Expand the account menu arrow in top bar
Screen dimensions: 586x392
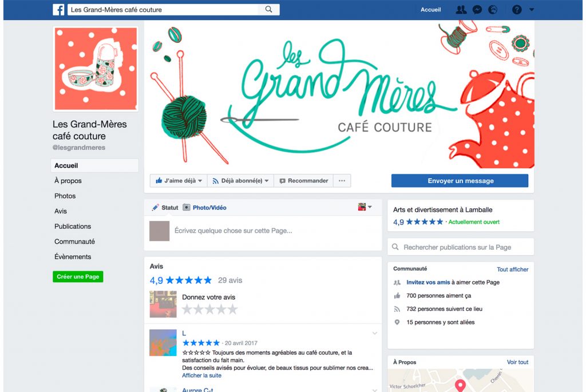[x=532, y=10]
